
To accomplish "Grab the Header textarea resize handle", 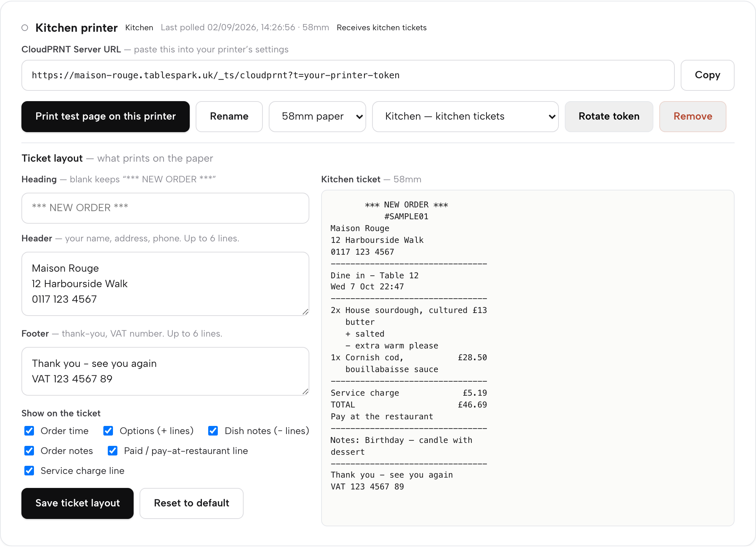I will 305,312.
